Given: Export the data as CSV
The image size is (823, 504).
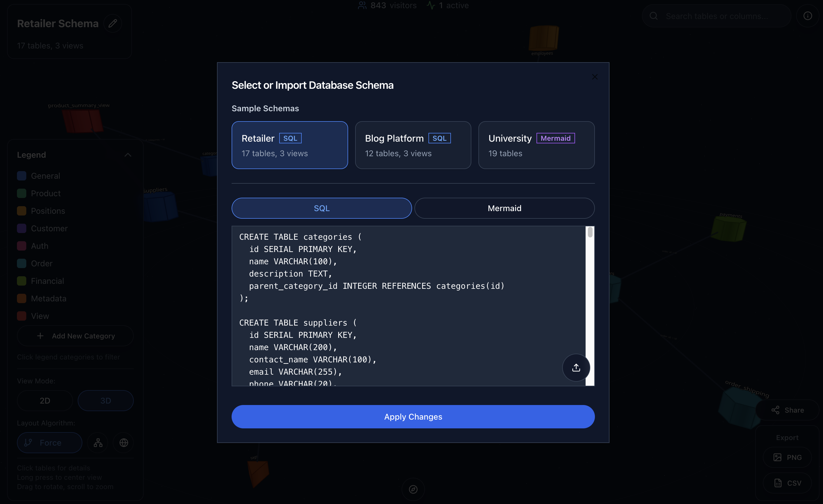Looking at the screenshot, I should coord(787,483).
